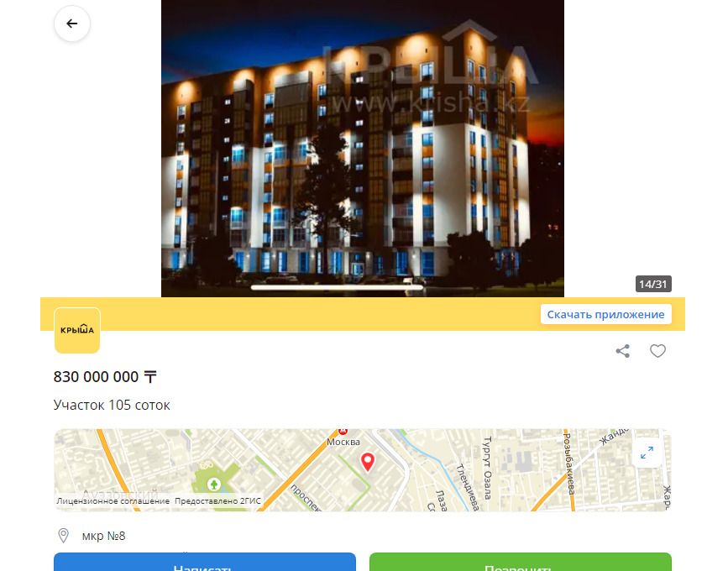The image size is (728, 571).
Task: Click the 830 000 000 ₸ price
Action: [105, 376]
